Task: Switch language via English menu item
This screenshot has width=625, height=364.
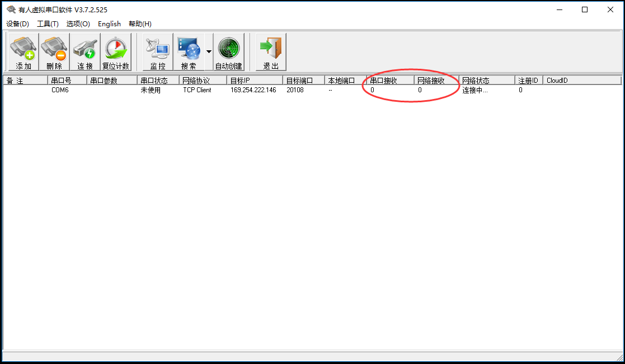Action: coord(109,24)
